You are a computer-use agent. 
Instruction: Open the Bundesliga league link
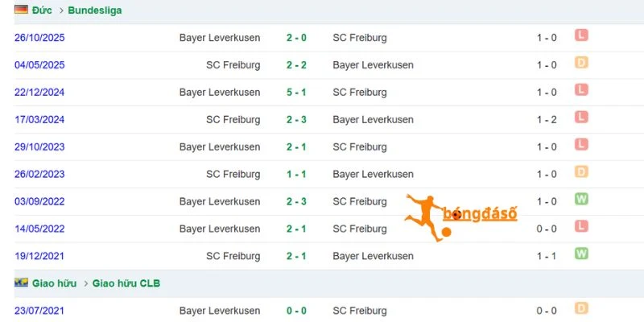pos(95,10)
